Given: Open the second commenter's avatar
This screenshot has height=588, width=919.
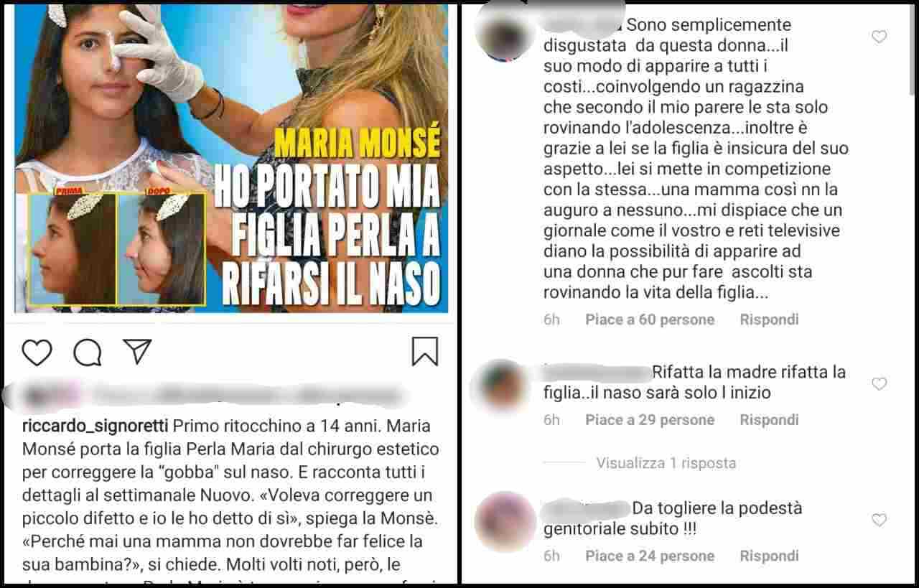Looking at the screenshot, I should coord(500,388).
